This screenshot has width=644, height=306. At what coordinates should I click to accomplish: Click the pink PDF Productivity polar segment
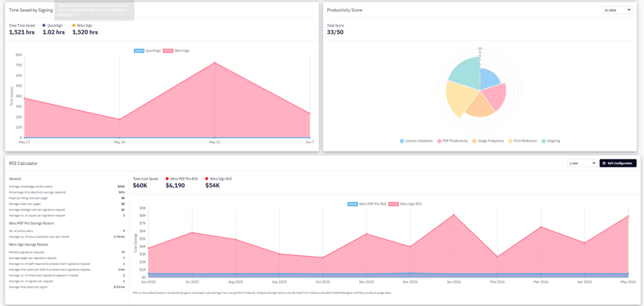tap(494, 97)
